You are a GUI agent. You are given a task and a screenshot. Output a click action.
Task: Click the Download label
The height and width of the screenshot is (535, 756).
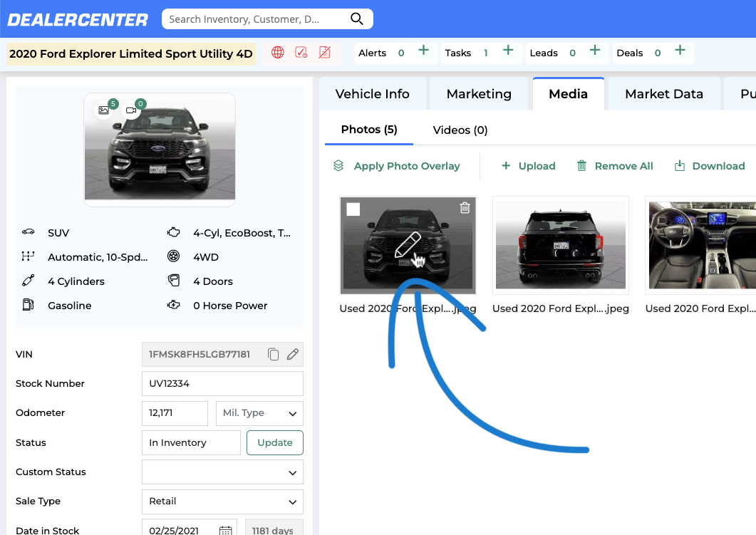tap(718, 166)
